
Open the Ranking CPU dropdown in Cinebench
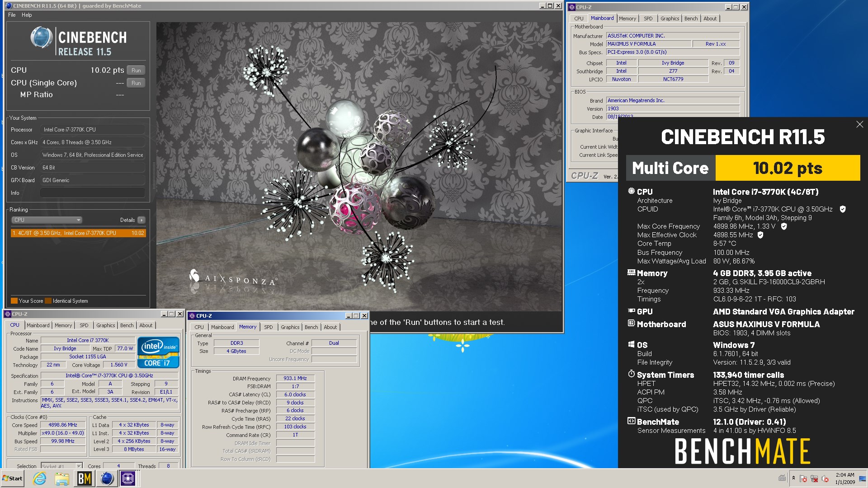(x=47, y=220)
